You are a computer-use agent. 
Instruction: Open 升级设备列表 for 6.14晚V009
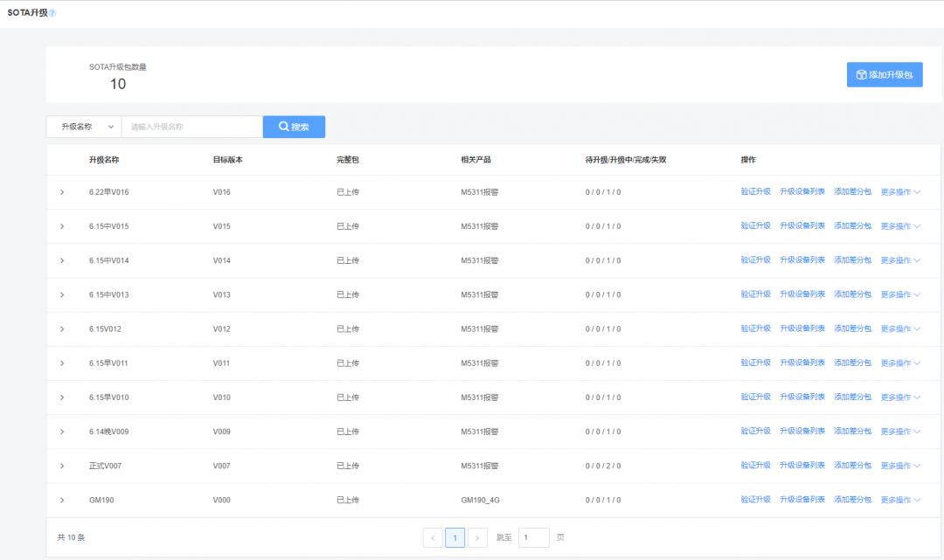pyautogui.click(x=802, y=432)
